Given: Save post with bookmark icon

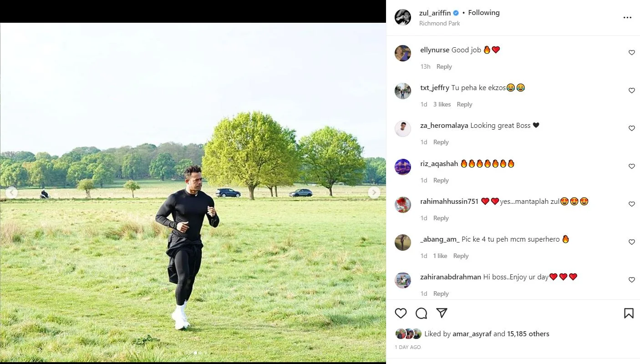Looking at the screenshot, I should 629,313.
